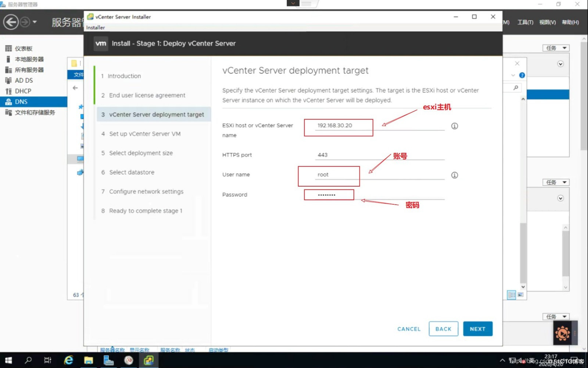Click the taskbar search magnifier icon

click(28, 360)
